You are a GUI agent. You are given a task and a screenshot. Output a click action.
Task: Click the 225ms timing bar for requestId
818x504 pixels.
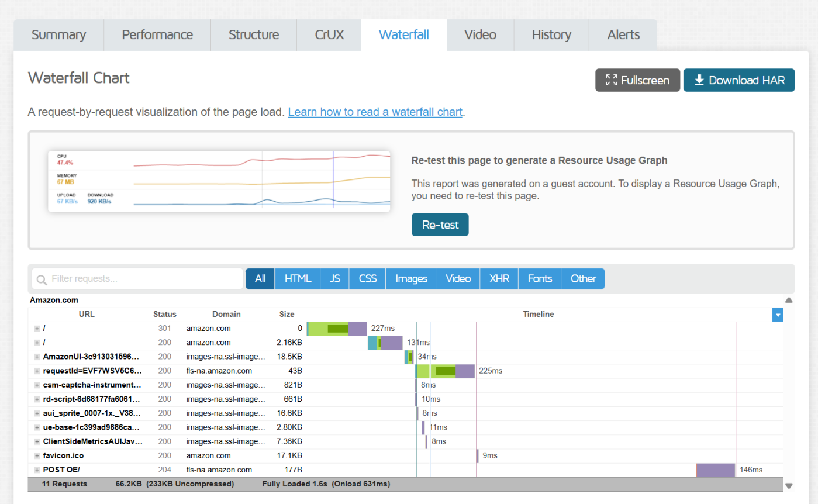tap(445, 371)
